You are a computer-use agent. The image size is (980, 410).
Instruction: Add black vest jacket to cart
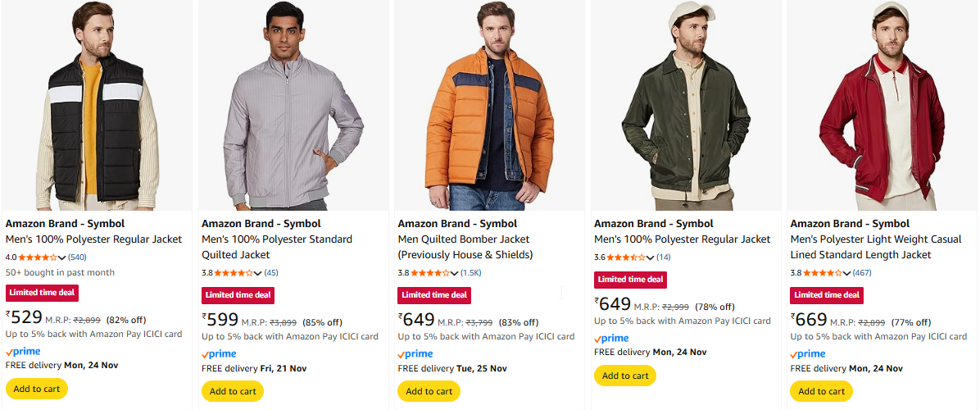pos(37,389)
